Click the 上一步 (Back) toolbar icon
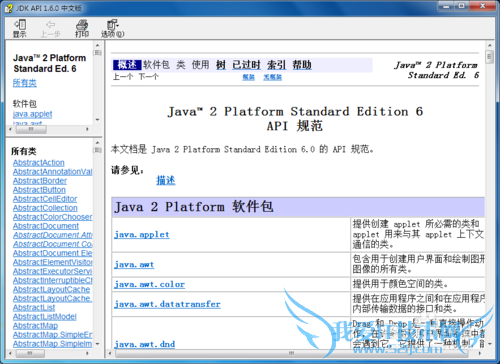This screenshot has height=364, width=500. (x=50, y=28)
